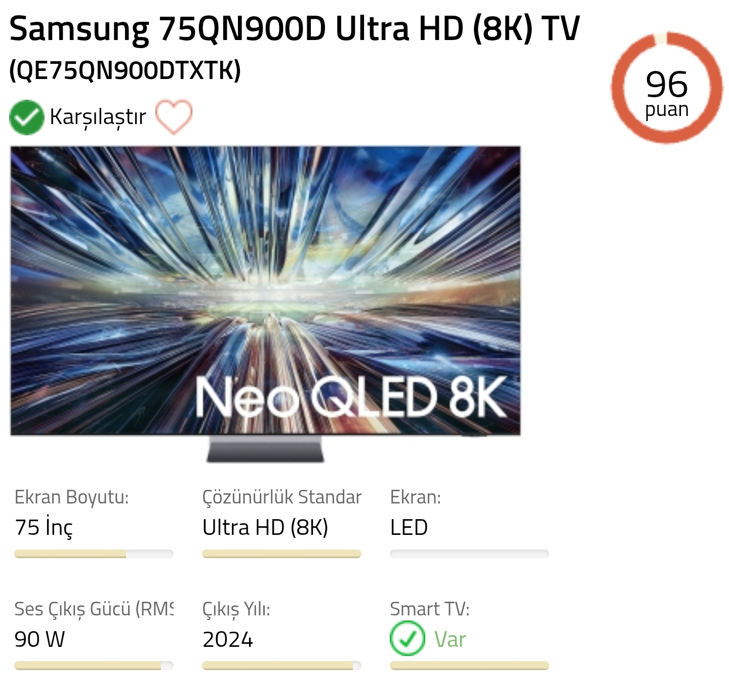729x700 pixels.
Task: Open the Neo QLED 8K TV image
Action: click(265, 304)
